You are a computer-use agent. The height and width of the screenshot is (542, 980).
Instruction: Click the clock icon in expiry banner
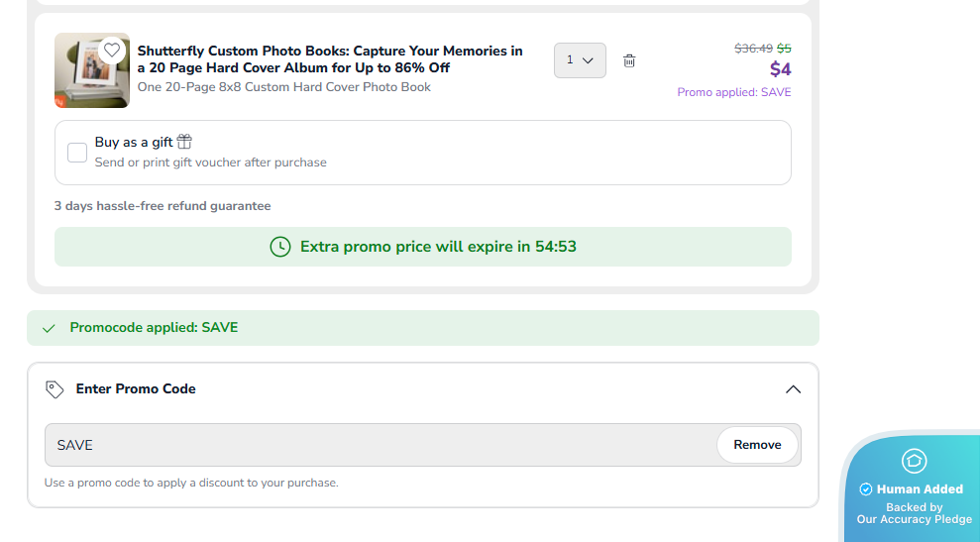click(x=280, y=247)
